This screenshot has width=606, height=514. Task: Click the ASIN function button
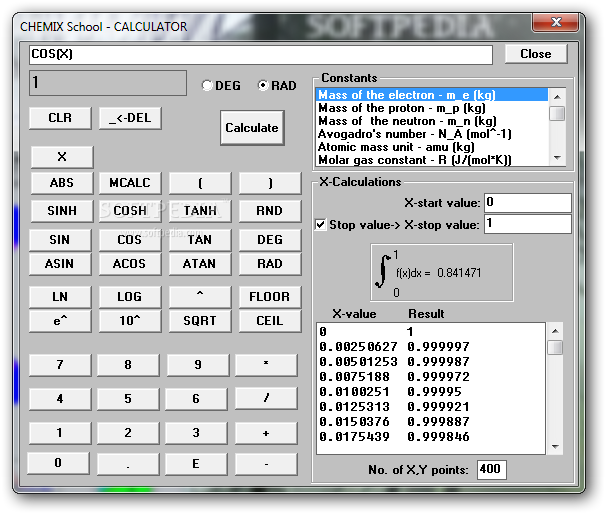coord(60,264)
